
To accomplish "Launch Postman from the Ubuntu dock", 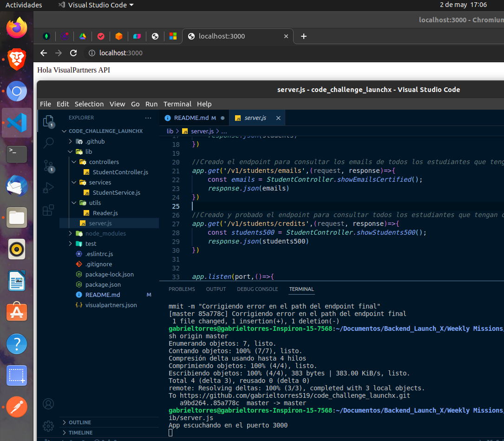I will pos(17,407).
